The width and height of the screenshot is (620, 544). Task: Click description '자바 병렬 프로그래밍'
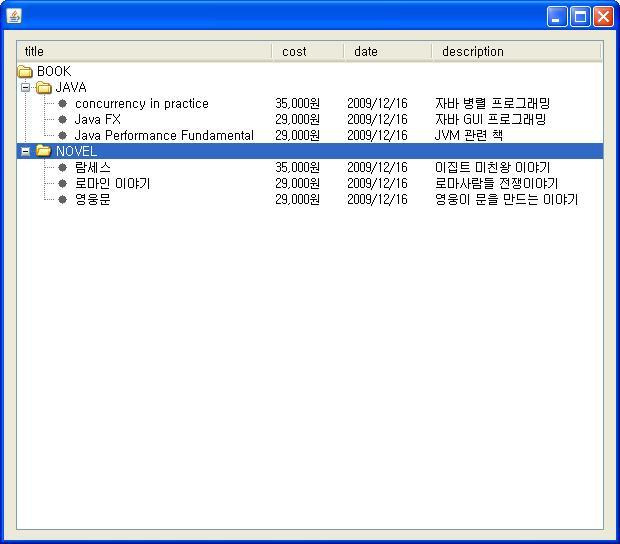pyautogui.click(x=493, y=104)
